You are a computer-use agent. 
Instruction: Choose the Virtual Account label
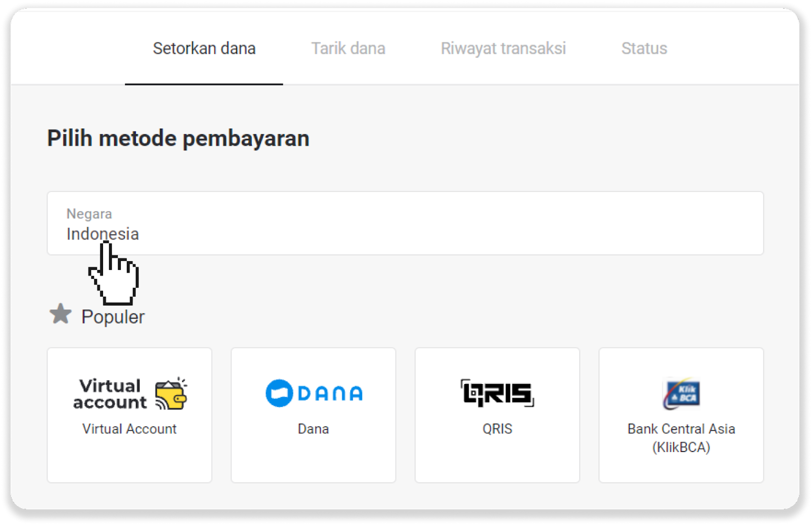(129, 429)
